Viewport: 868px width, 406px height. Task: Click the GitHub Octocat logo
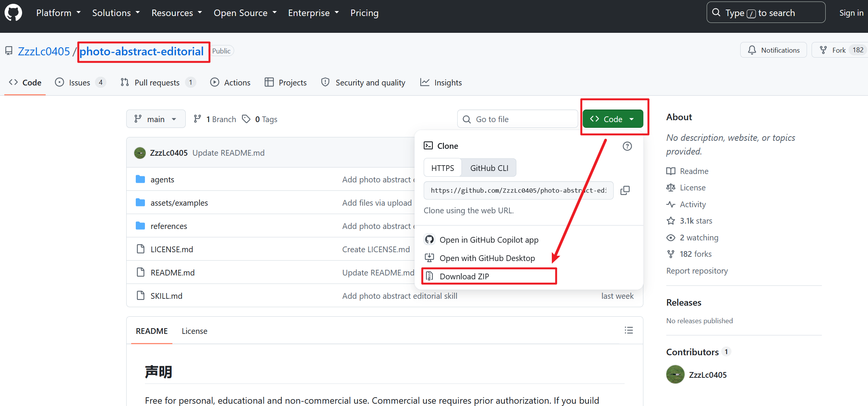coord(13,13)
